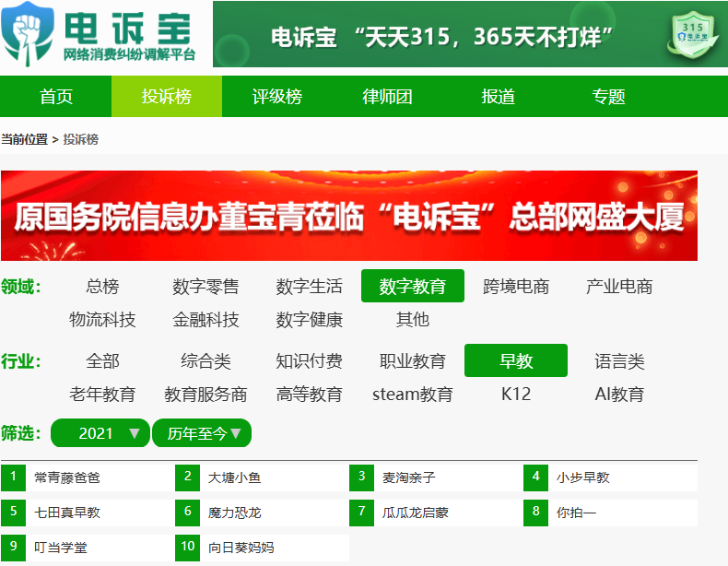The height and width of the screenshot is (566, 728).
Task: Open rank 10 向日葵妈妈
Action: pyautogui.click(x=262, y=548)
